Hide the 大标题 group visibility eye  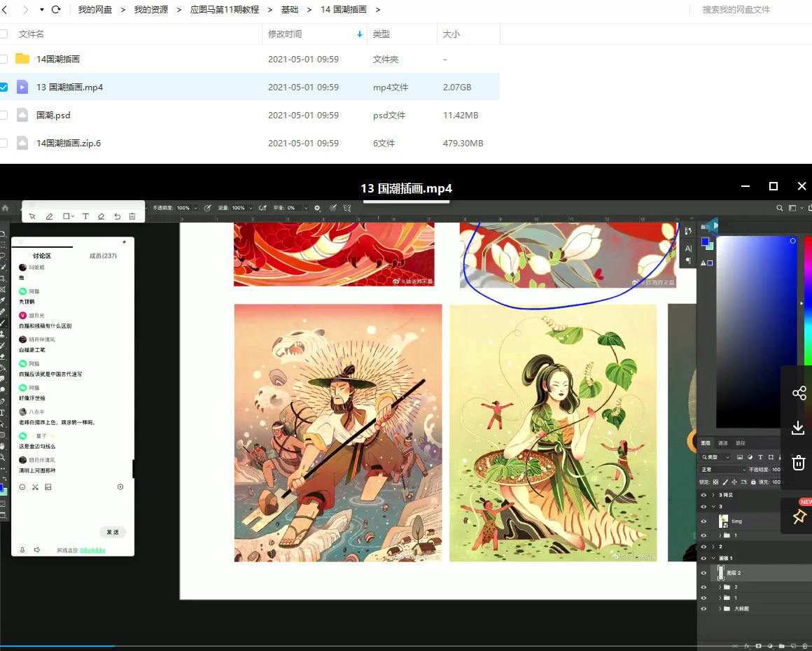pos(703,608)
